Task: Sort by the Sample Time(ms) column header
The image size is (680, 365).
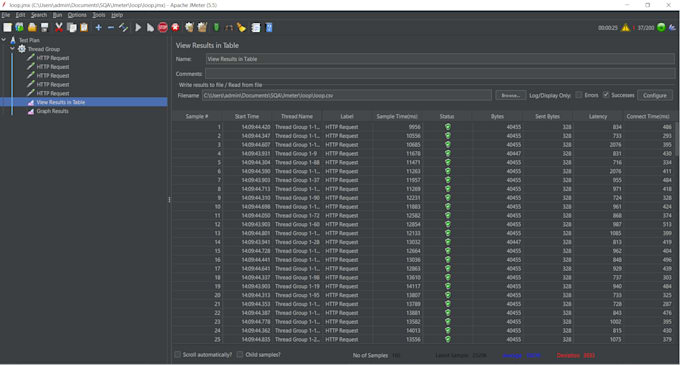Action: click(397, 116)
